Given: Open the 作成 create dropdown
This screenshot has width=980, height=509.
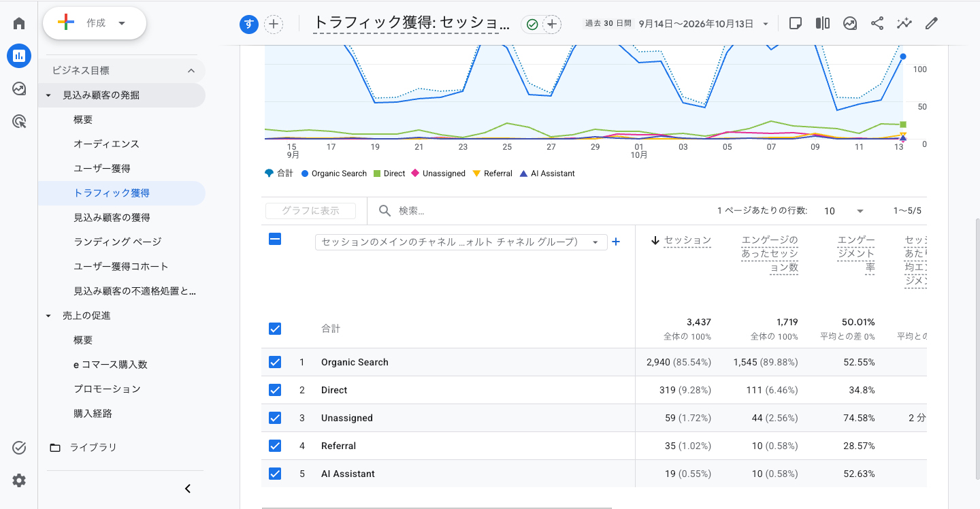Looking at the screenshot, I should click(x=95, y=23).
